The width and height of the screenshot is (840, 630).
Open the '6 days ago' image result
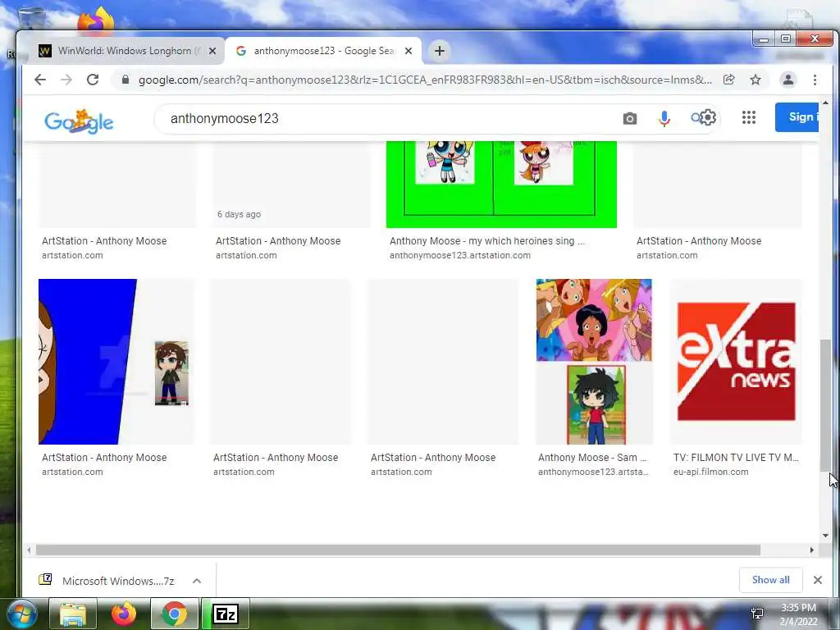click(x=291, y=185)
